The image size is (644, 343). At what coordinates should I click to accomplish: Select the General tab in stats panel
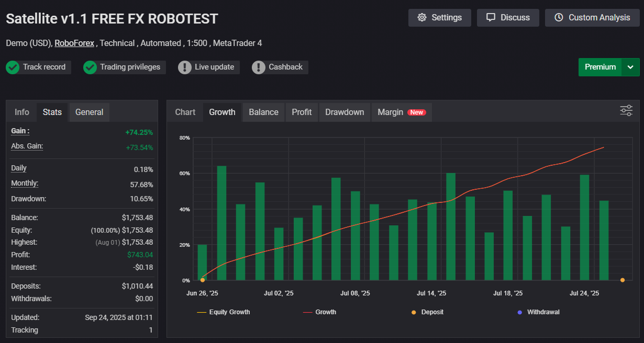coord(89,112)
